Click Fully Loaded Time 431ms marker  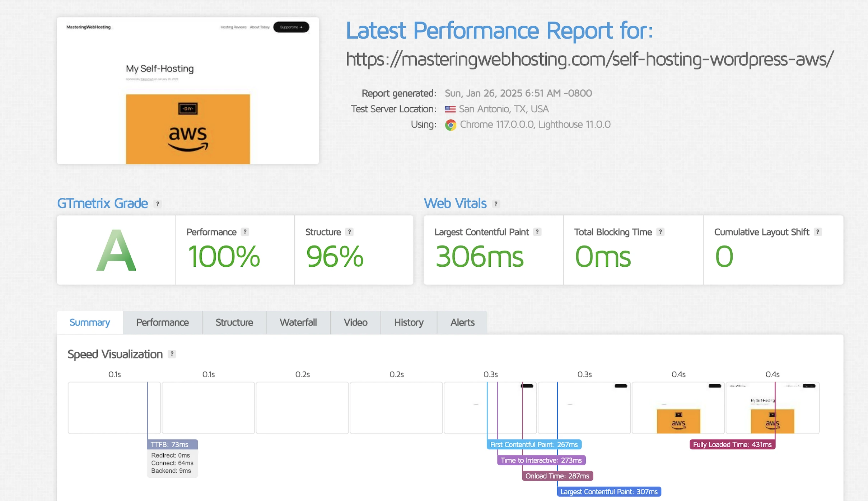pyautogui.click(x=732, y=444)
